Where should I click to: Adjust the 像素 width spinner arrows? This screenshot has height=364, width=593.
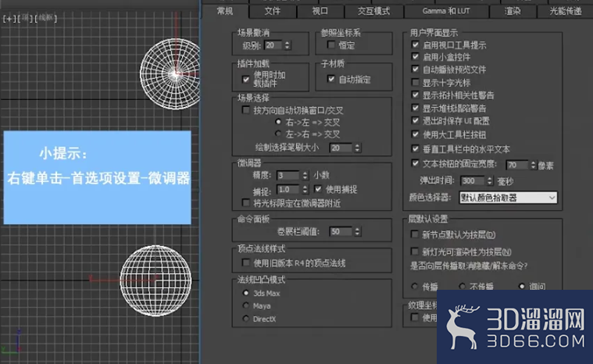coord(534,165)
